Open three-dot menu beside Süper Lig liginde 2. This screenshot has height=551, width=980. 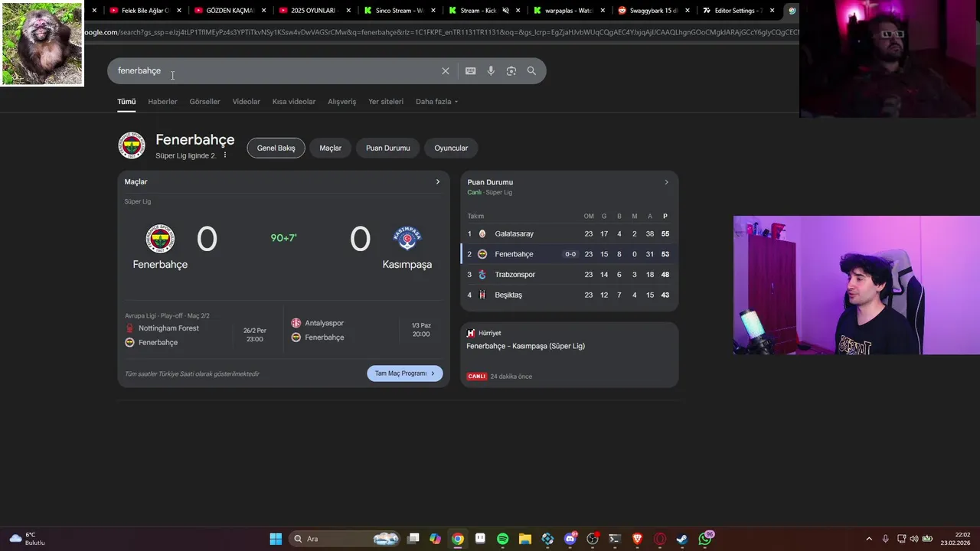224,155
